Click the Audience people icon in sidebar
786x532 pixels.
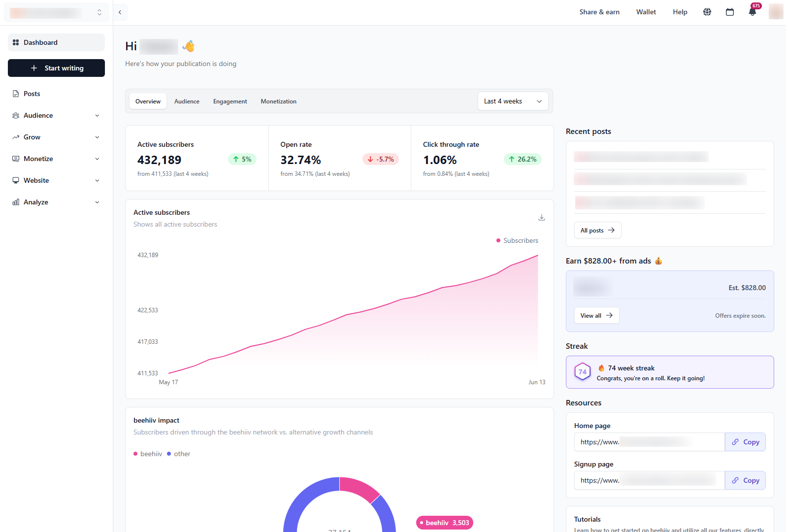click(16, 115)
